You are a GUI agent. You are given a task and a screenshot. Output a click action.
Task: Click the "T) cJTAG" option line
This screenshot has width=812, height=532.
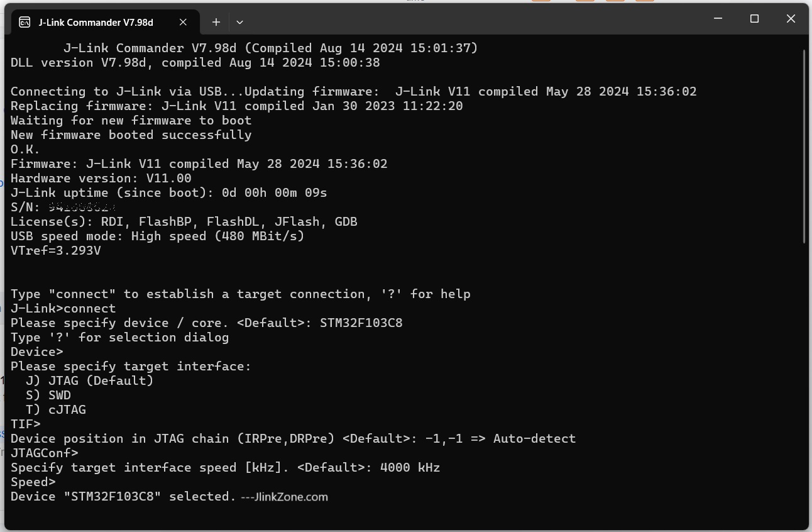tap(56, 410)
